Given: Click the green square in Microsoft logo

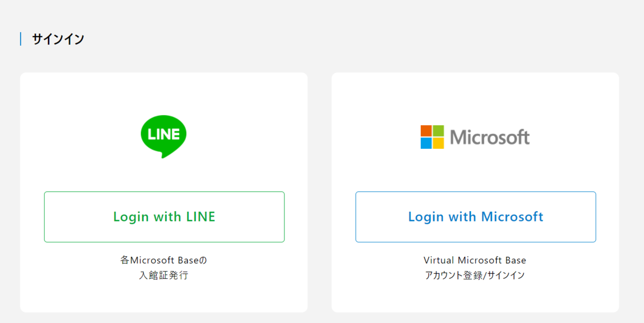Looking at the screenshot, I should [x=438, y=131].
